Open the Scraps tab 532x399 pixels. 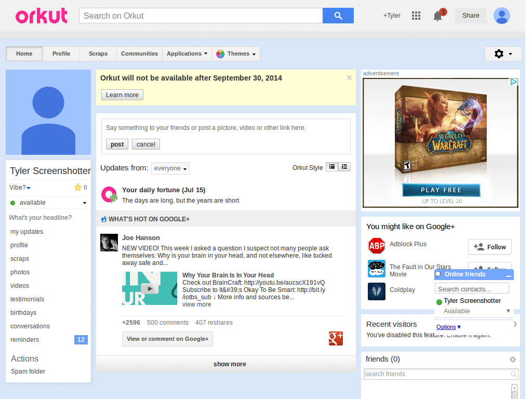(98, 54)
